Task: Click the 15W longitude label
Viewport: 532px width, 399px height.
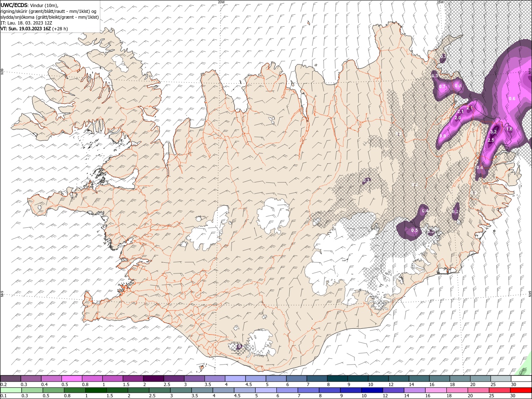Action: (440, 2)
